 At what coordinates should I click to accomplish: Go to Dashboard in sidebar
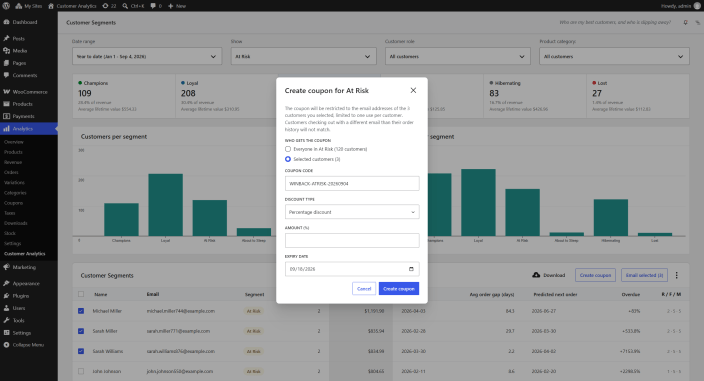click(29, 22)
